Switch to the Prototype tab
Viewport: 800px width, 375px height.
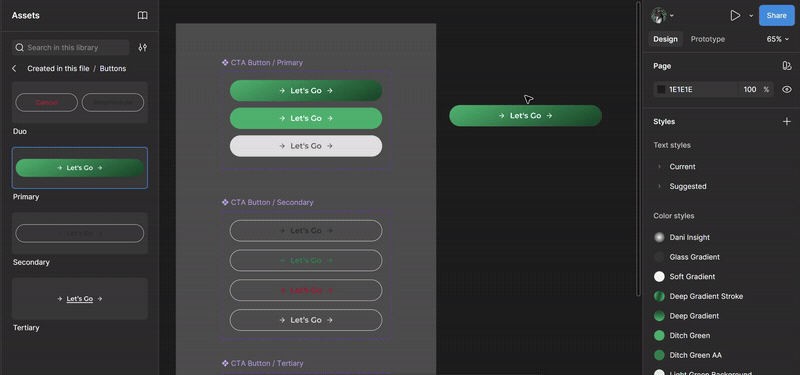[708, 39]
